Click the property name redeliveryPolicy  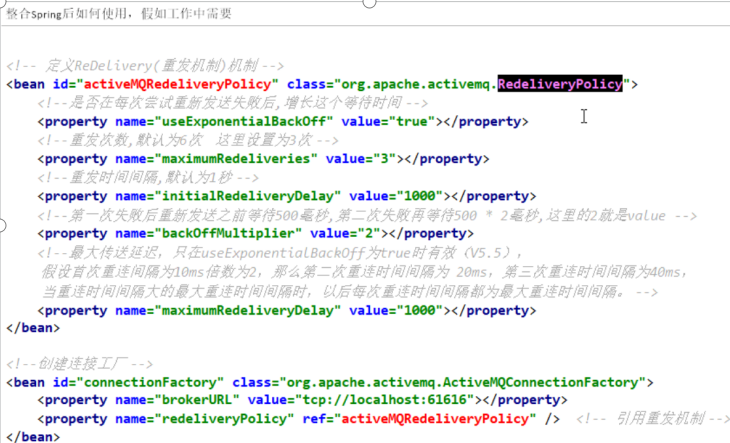tap(224, 419)
